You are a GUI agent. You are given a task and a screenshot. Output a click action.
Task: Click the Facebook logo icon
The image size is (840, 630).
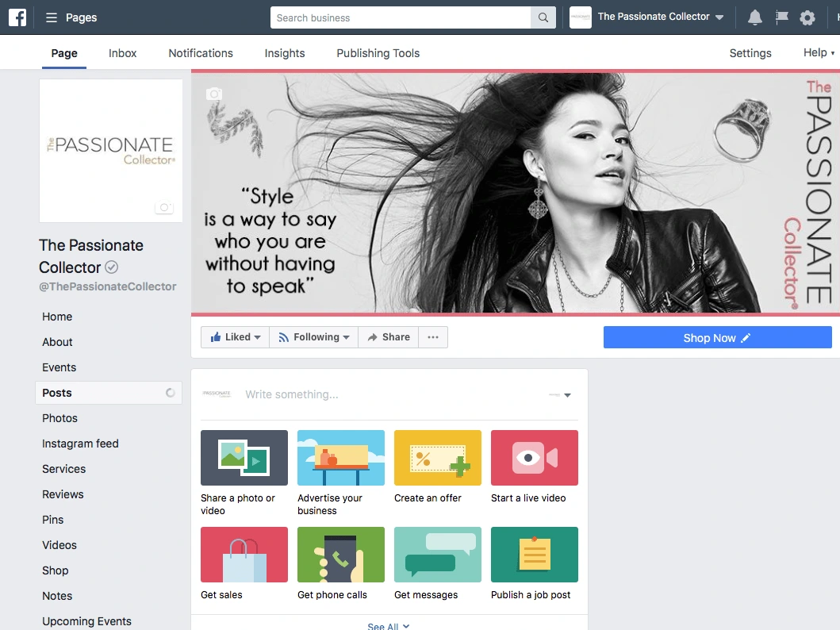pyautogui.click(x=17, y=17)
